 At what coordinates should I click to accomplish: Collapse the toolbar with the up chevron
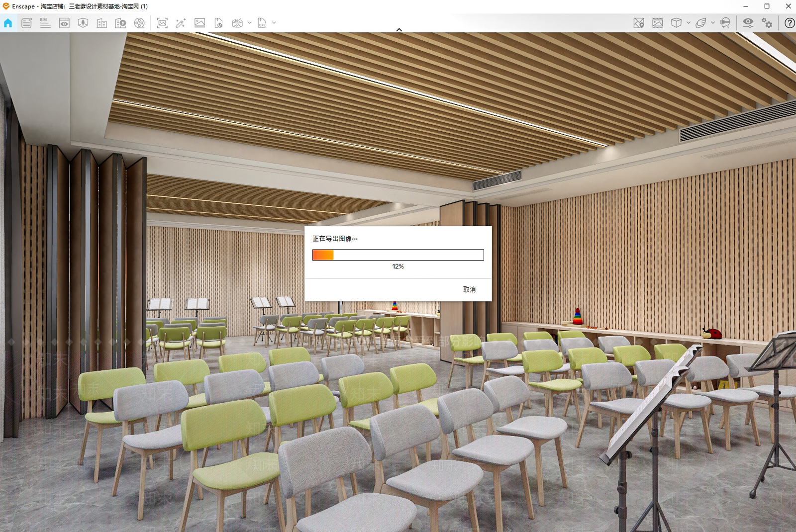click(399, 30)
